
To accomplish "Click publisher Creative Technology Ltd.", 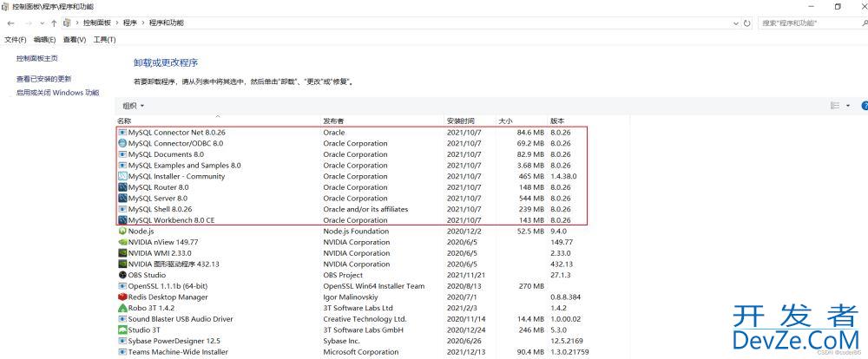I will [365, 319].
